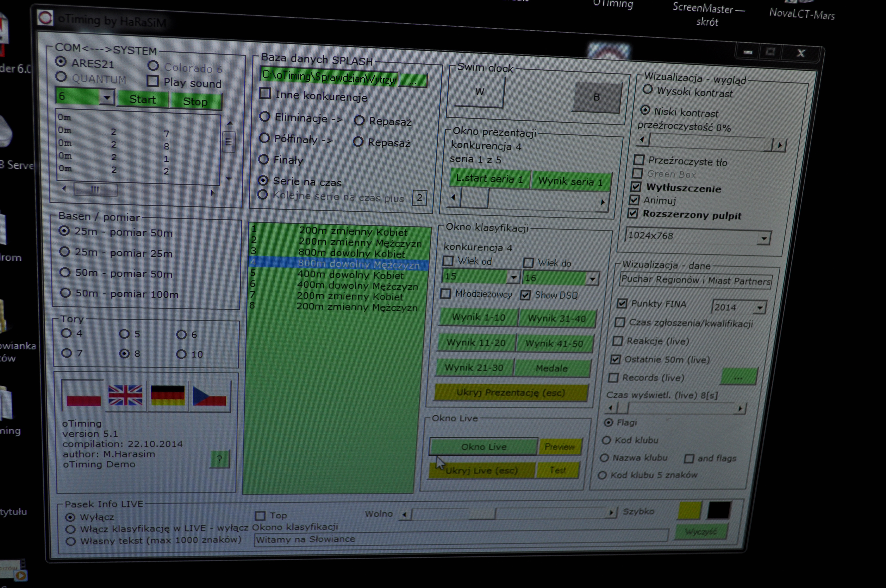Click the Czas wyświetl. live time slider
Image resolution: width=886 pixels, height=588 pixels.
pos(675,408)
